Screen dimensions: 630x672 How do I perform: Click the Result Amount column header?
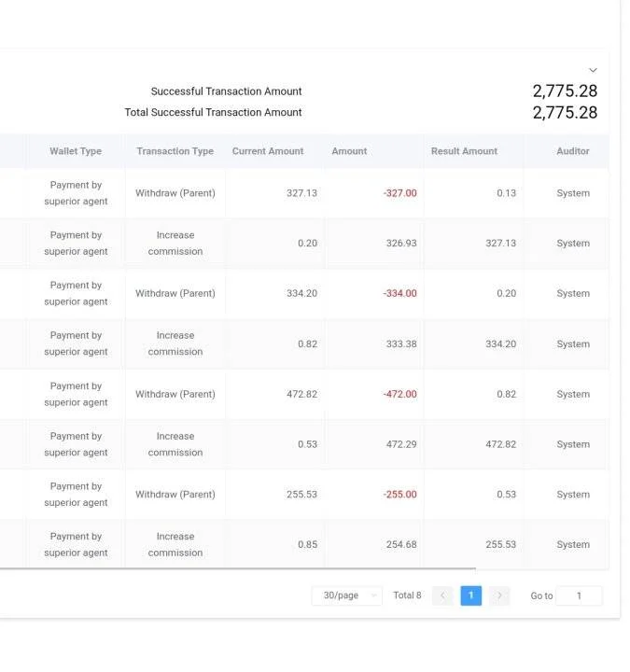point(464,151)
